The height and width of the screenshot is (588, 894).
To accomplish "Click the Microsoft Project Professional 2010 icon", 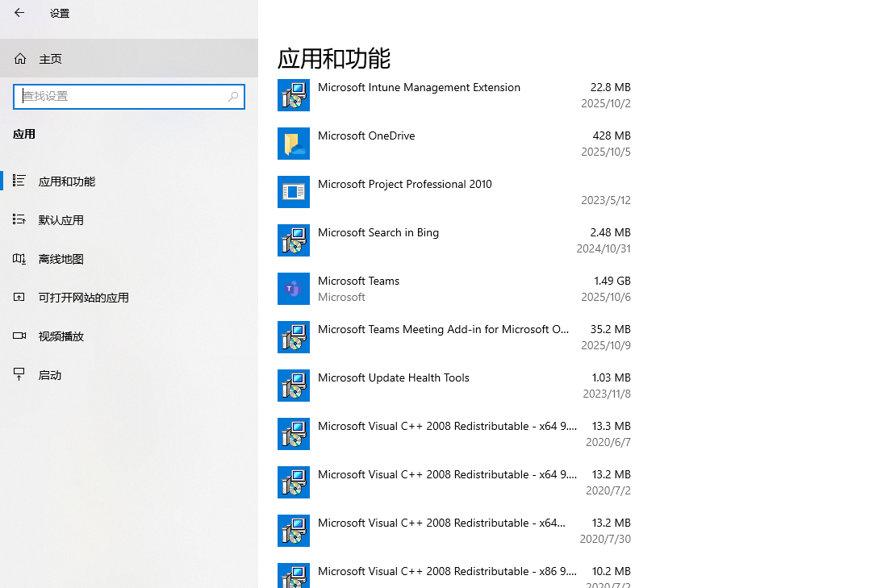I will [294, 192].
